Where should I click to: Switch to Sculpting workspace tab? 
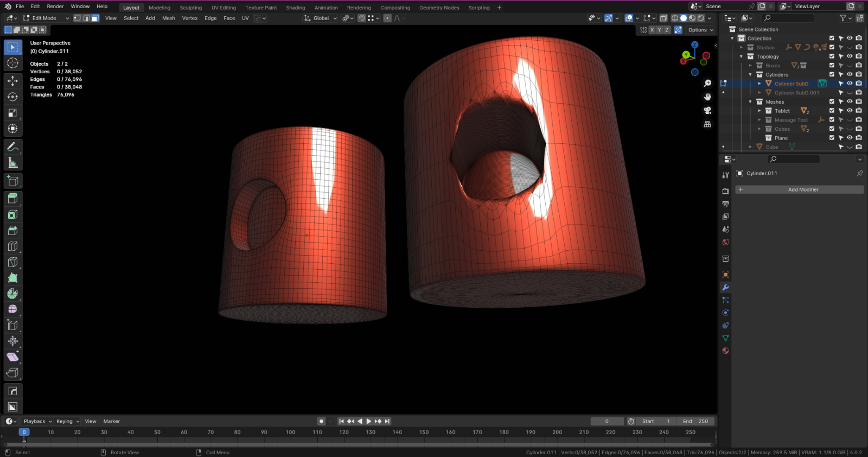point(190,8)
